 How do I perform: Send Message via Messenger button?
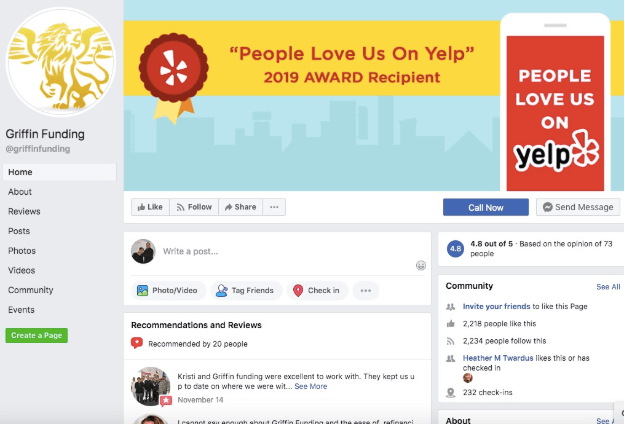pyautogui.click(x=578, y=207)
